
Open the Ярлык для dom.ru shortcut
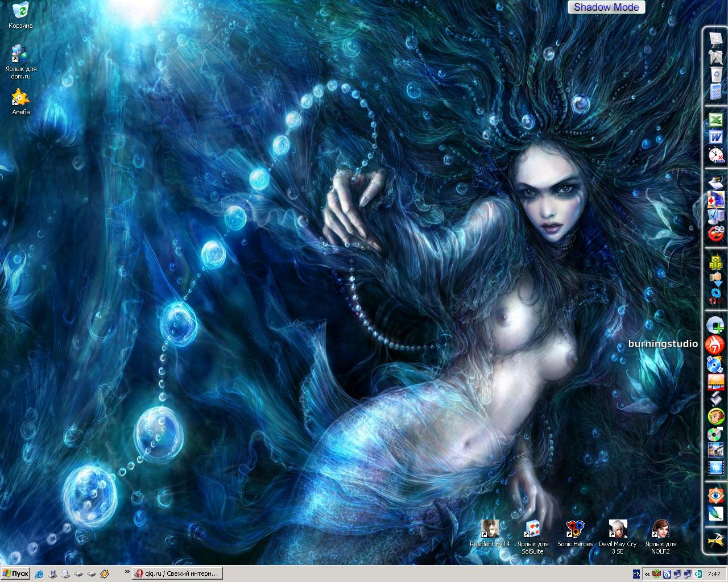click(20, 61)
